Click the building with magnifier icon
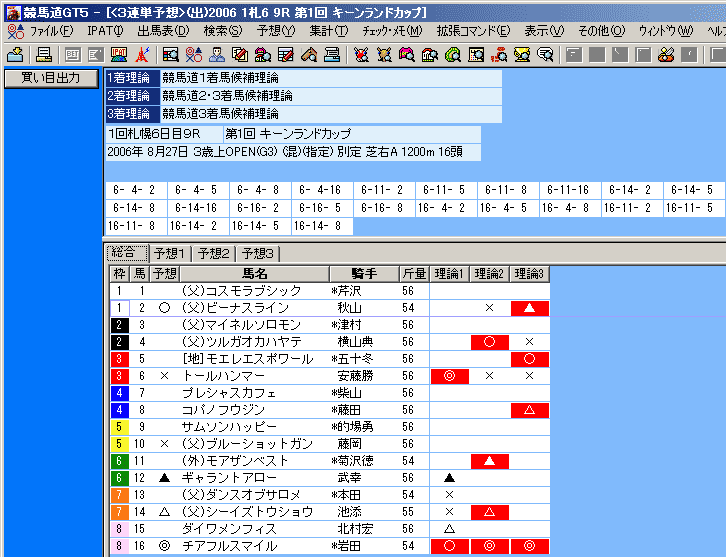726x557 pixels. coord(430,54)
